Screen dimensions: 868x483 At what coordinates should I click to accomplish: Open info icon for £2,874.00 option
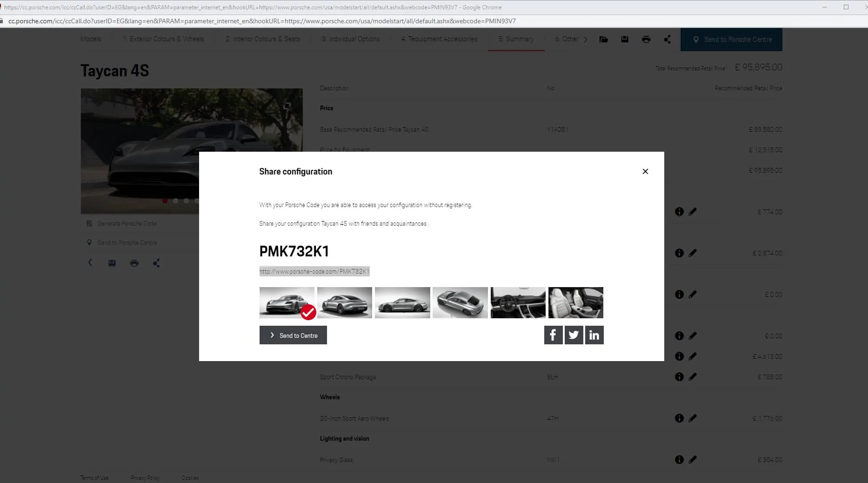pos(679,253)
